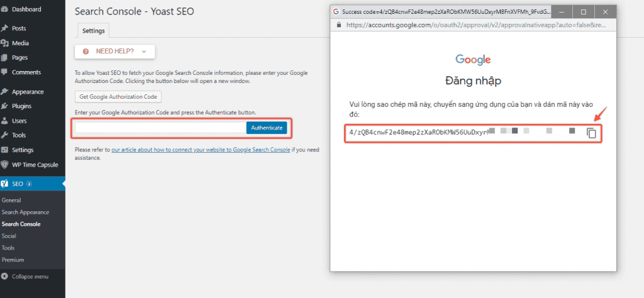Viewport: 644px width, 298px height.
Task: Copy the authorization code using copy icon
Action: point(591,133)
